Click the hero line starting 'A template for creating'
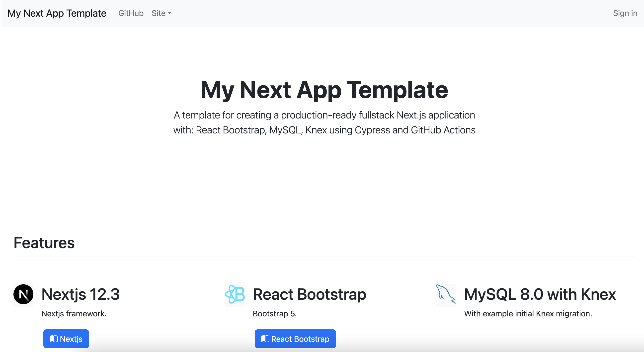 pyautogui.click(x=324, y=115)
